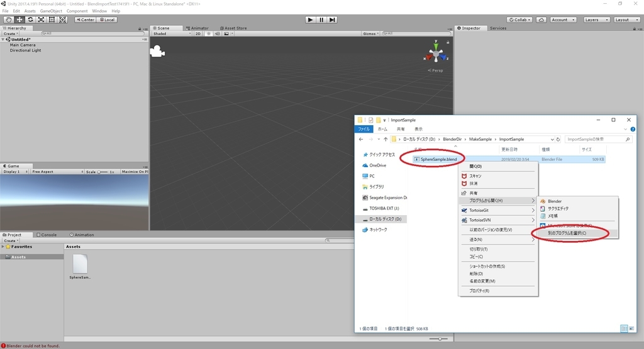Screen dimensions: 644x349
Task: Open the Help menu in Unity
Action: pyautogui.click(x=116, y=11)
